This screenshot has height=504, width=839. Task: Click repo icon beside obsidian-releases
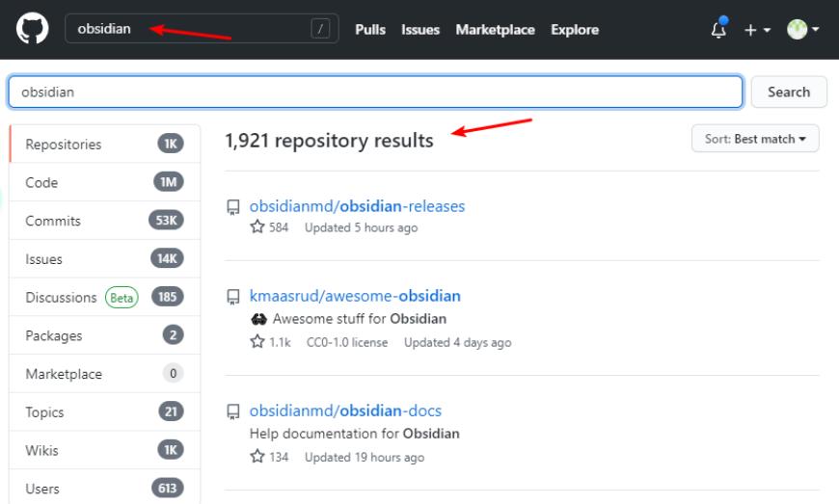[x=233, y=207]
